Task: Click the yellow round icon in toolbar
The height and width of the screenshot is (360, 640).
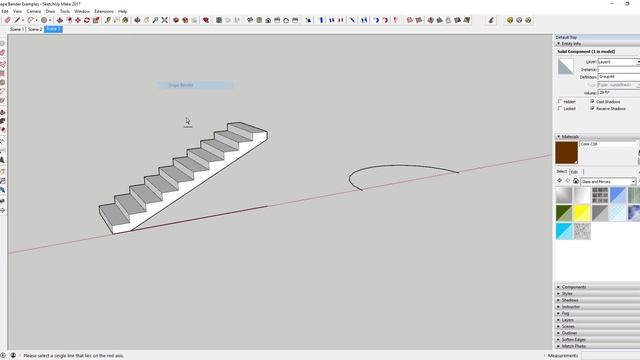Action: coord(510,20)
